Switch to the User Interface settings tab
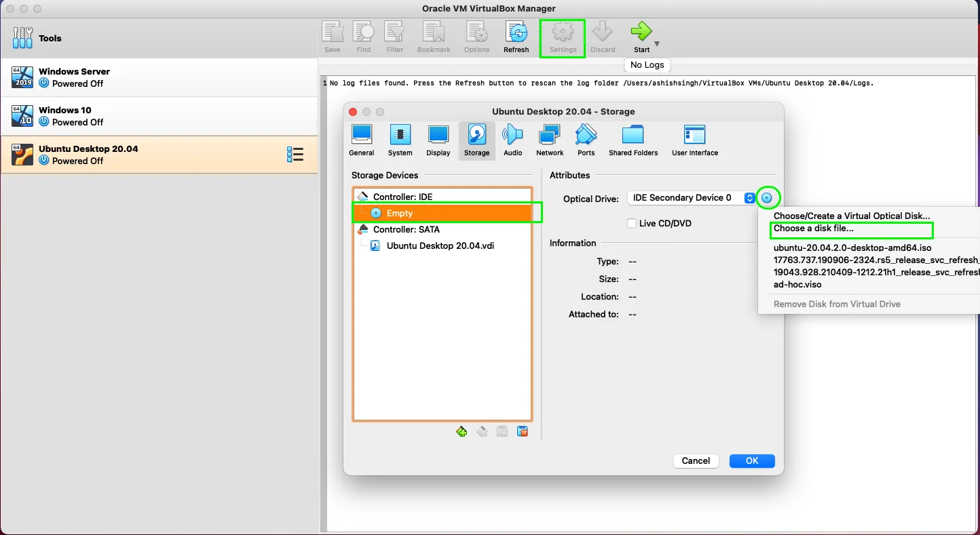This screenshot has width=980, height=535. tap(695, 141)
